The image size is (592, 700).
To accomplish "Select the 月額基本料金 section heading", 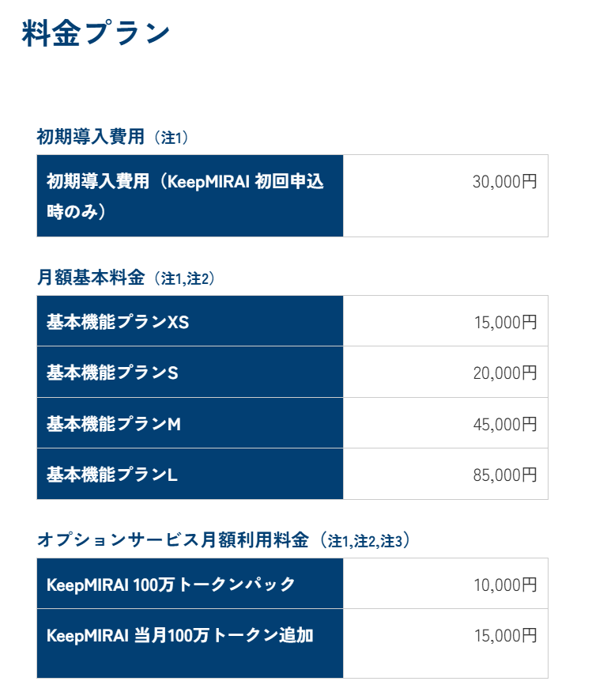I will click(x=90, y=278).
